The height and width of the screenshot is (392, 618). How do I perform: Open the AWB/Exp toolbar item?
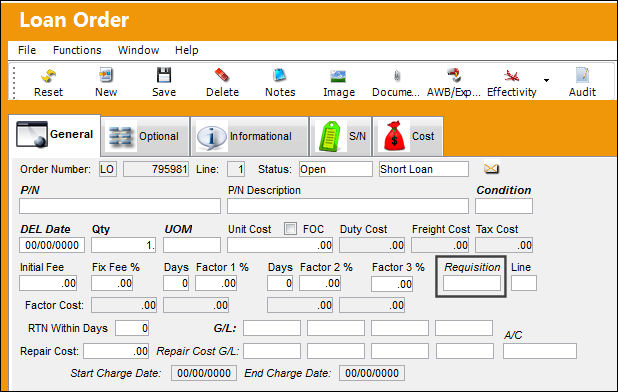(x=454, y=83)
